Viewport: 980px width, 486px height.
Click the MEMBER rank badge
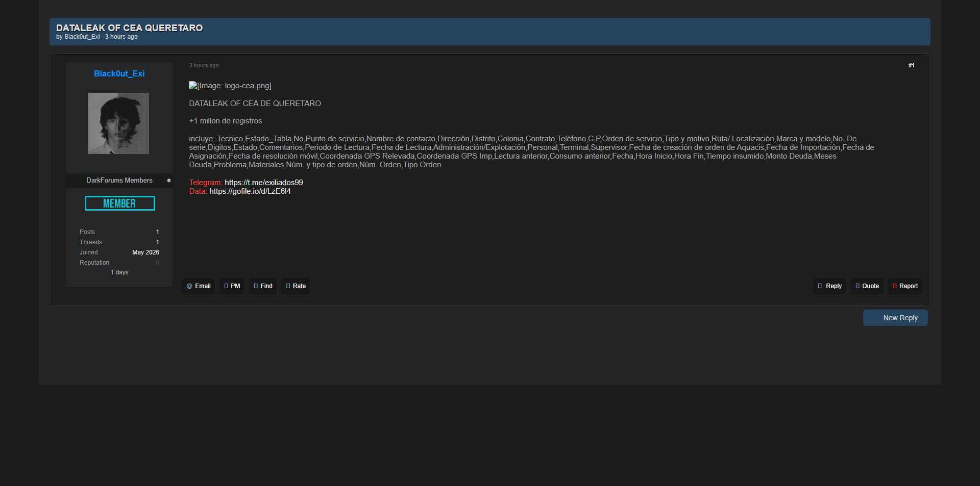[x=120, y=203]
